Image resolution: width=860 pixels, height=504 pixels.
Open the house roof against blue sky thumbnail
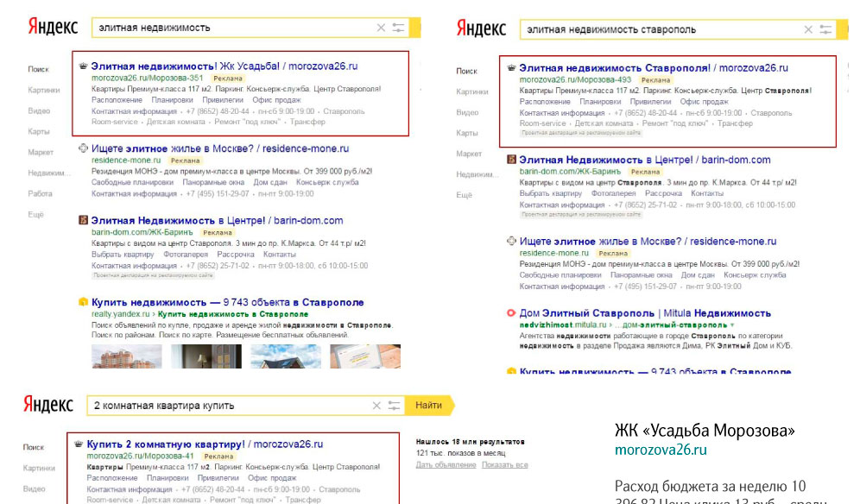click(286, 356)
